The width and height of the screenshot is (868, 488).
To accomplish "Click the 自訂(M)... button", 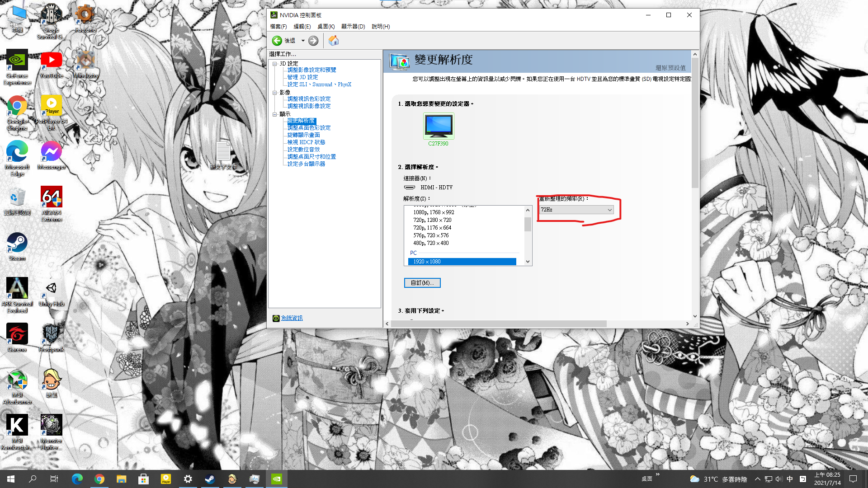I will [x=422, y=283].
